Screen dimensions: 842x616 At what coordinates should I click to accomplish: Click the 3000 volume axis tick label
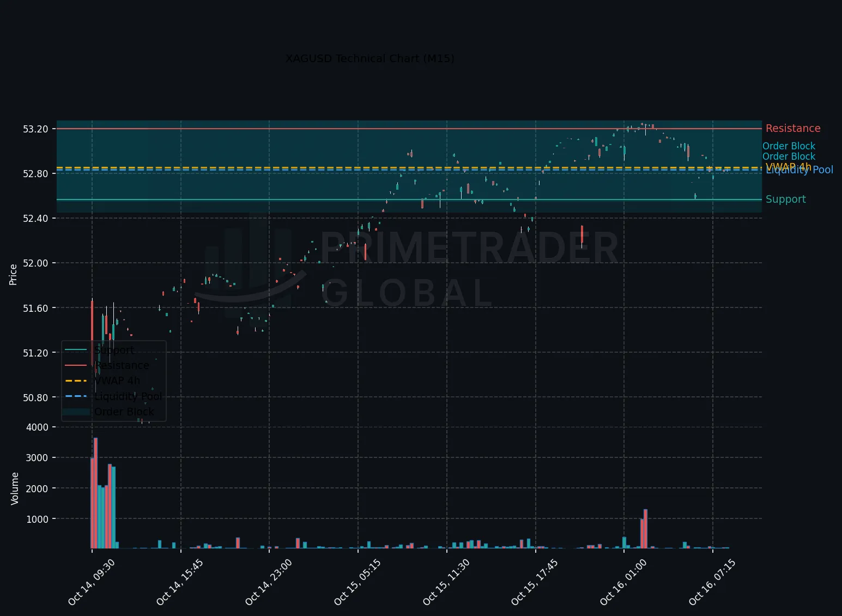37,458
